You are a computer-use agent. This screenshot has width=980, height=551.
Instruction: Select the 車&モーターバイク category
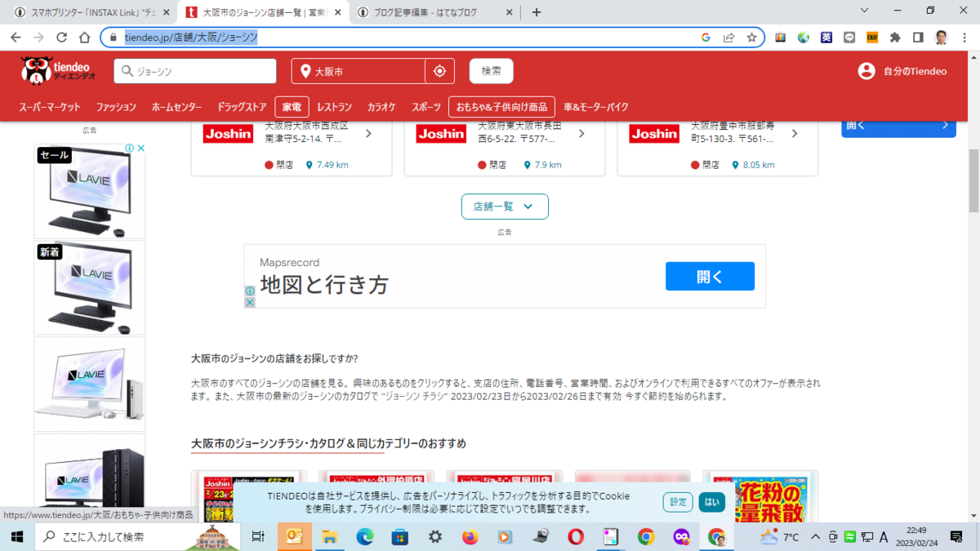pos(596,107)
